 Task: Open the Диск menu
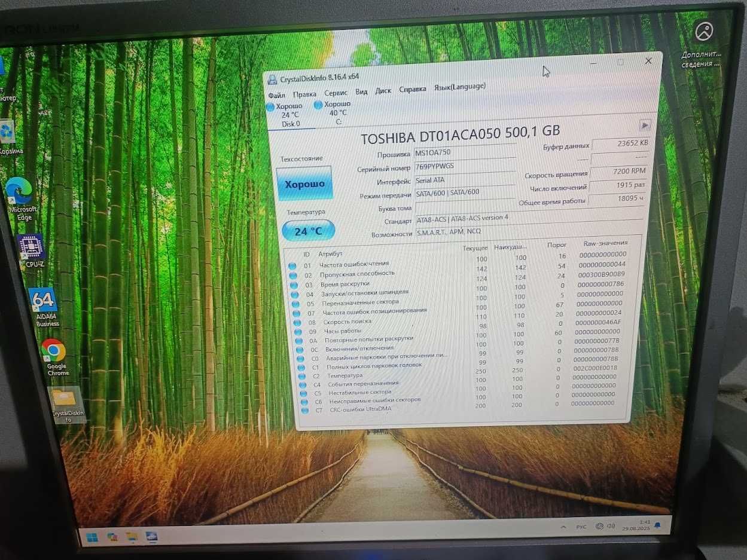tap(383, 91)
